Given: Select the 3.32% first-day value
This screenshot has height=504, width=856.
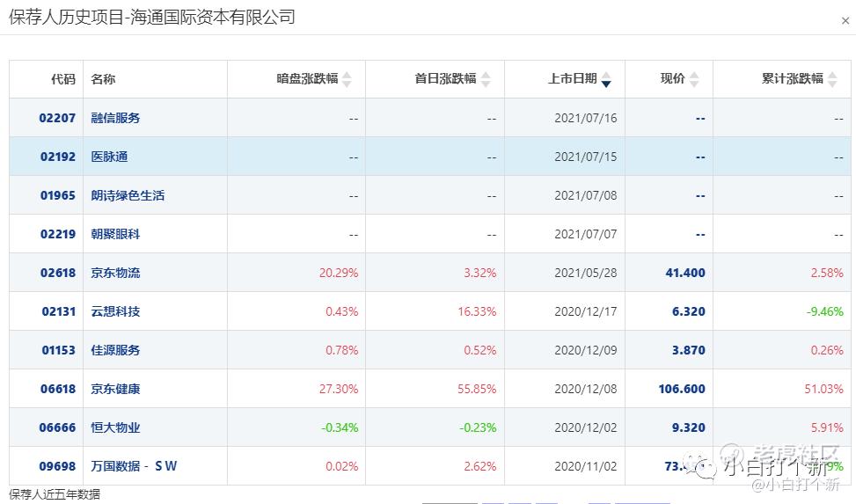Looking at the screenshot, I should pos(479,273).
